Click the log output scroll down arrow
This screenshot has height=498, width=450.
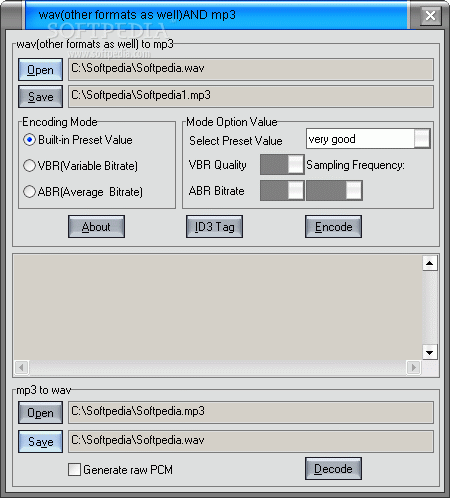click(x=430, y=352)
